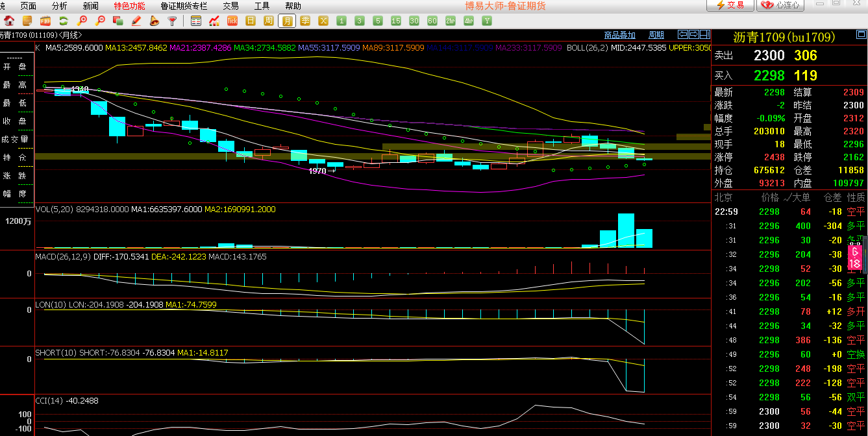Select the 15-minute period button
Image resolution: width=868 pixels, height=436 pixels.
[396, 21]
